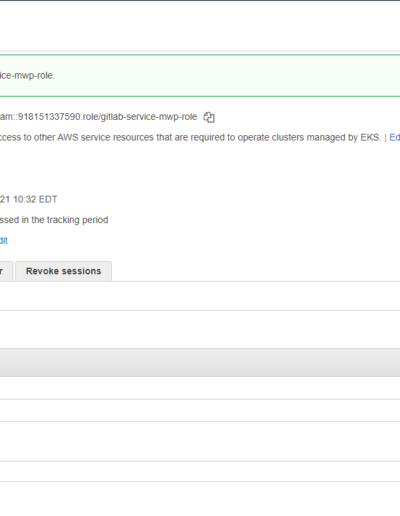Click the gray table header bar
The width and height of the screenshot is (400, 516).
[200, 363]
